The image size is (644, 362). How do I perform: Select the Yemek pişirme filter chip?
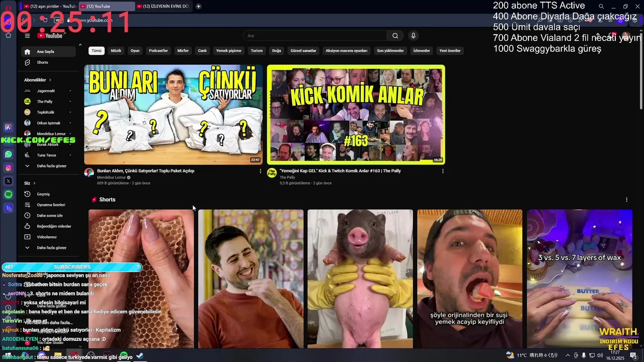[x=229, y=51]
